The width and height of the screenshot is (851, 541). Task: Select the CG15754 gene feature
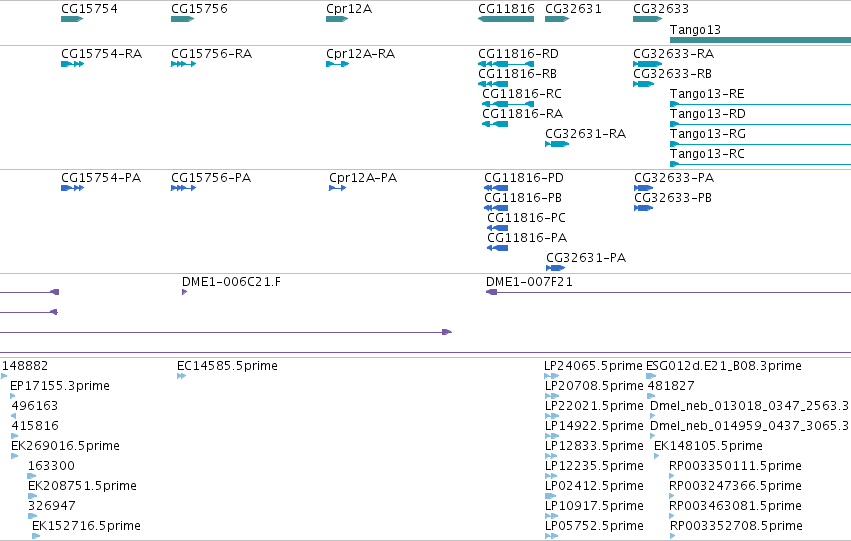pos(72,19)
